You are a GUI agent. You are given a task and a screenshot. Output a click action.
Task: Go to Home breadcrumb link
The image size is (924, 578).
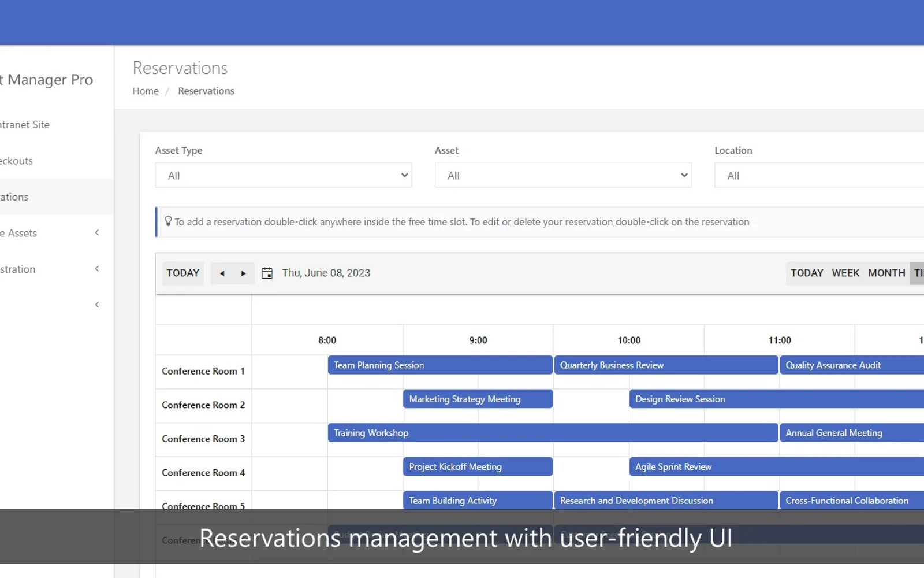(146, 91)
